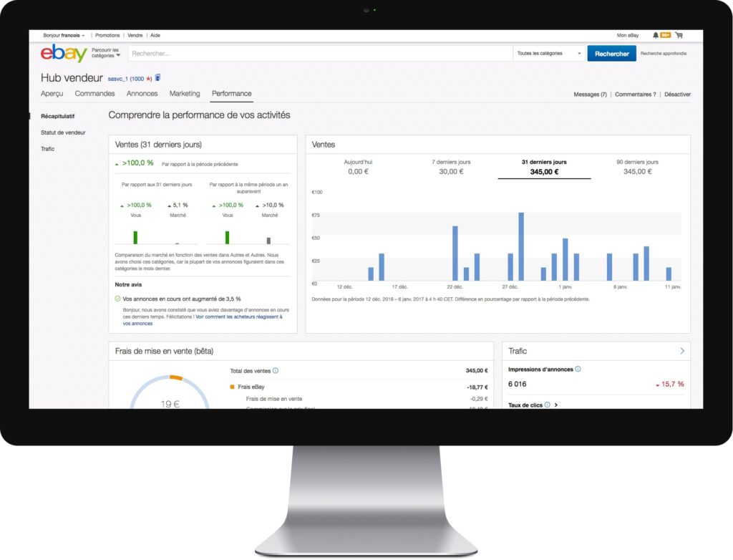Select the 90 derniers jours period
733x560 pixels.
tap(637, 167)
